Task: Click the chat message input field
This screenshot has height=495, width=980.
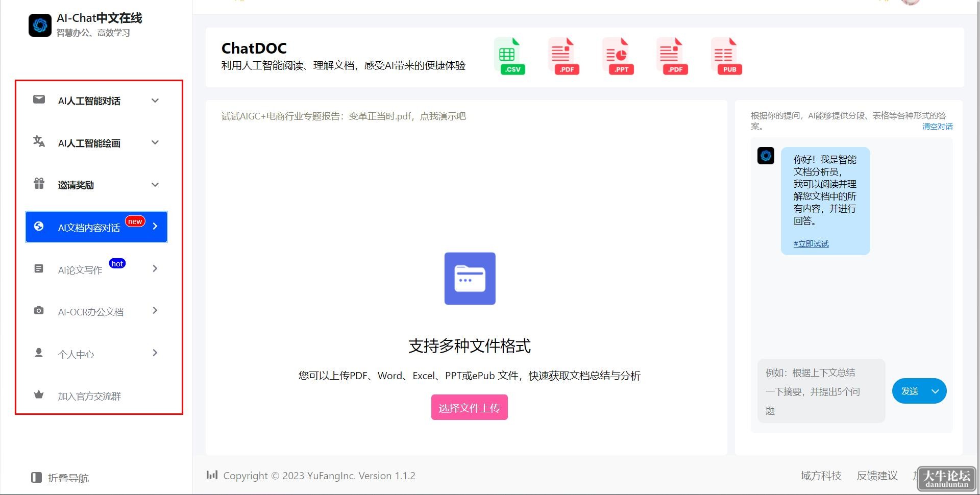Action: click(821, 391)
